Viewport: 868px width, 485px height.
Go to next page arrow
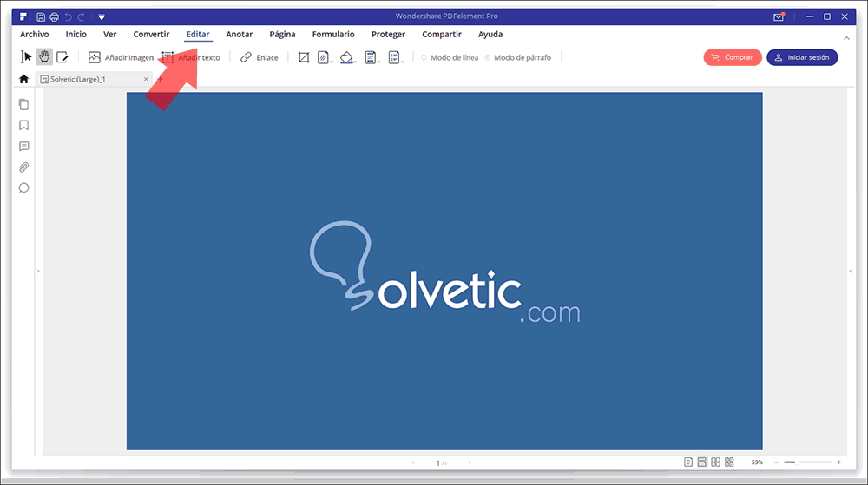(470, 462)
